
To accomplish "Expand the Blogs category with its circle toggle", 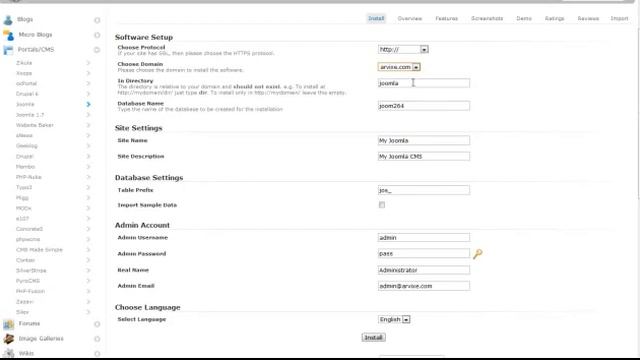I will click(97, 20).
